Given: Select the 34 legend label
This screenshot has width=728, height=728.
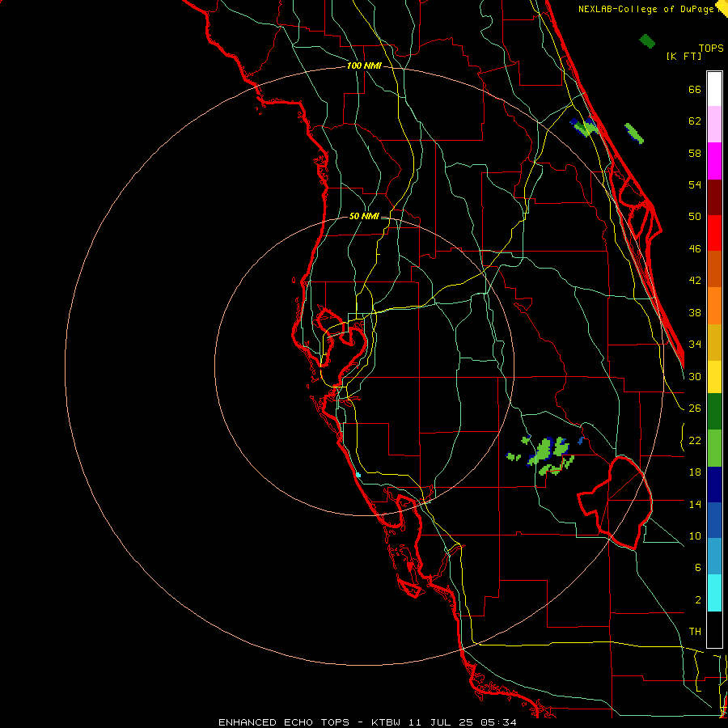Looking at the screenshot, I should coord(695,345).
